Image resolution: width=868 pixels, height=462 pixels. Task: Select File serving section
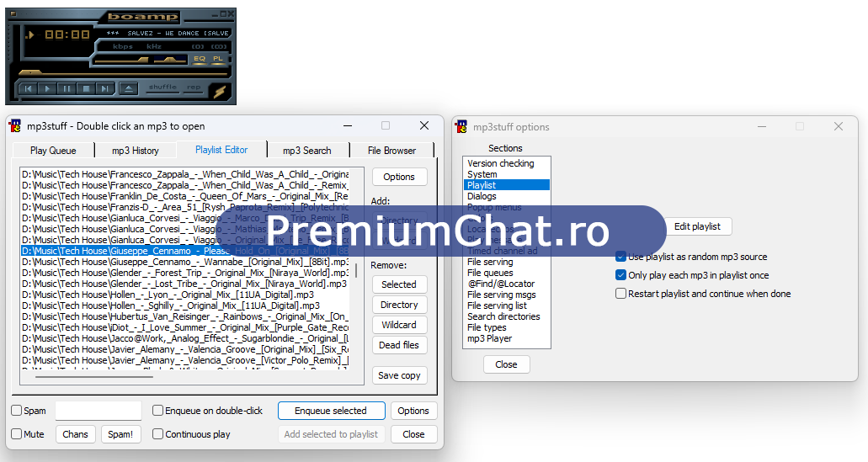(507, 262)
